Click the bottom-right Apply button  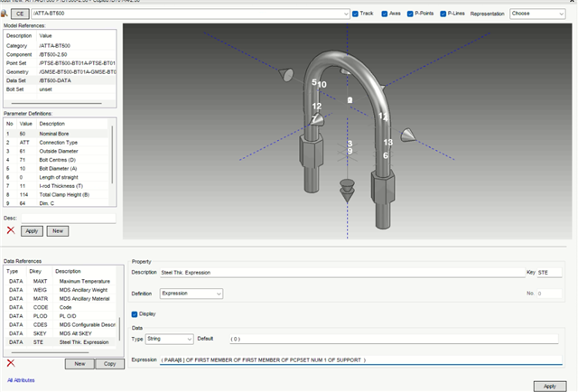pos(550,386)
